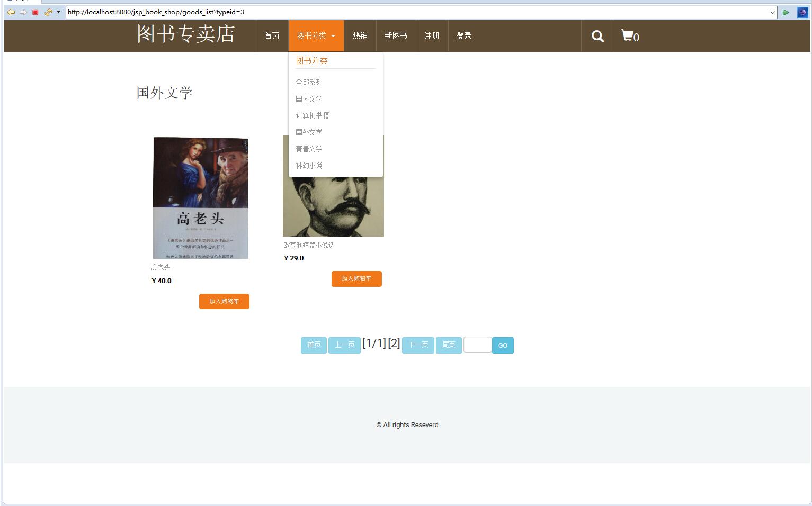Open the 热销 menu item

coord(360,35)
